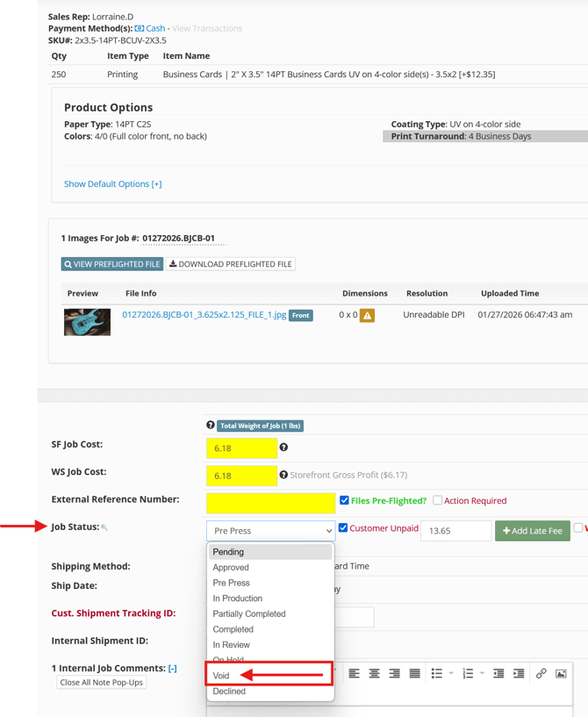Click the guitar preview thumbnail
The image size is (588, 717).
[x=87, y=321]
